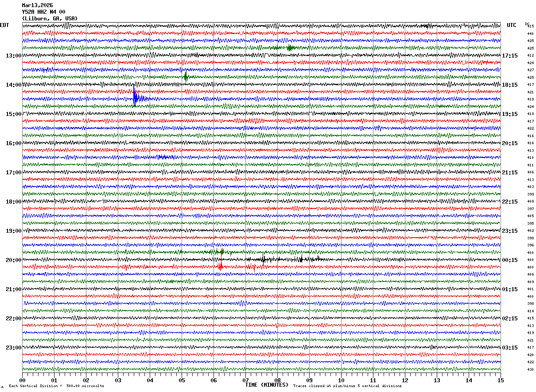Select the 22:00 EDT time label
The image size is (536, 392).
(x=14, y=319)
